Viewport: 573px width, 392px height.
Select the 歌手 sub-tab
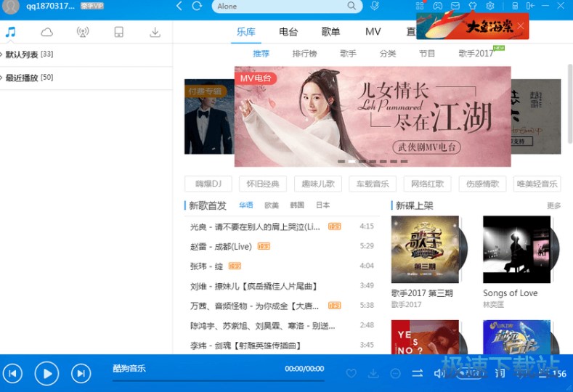(x=348, y=54)
